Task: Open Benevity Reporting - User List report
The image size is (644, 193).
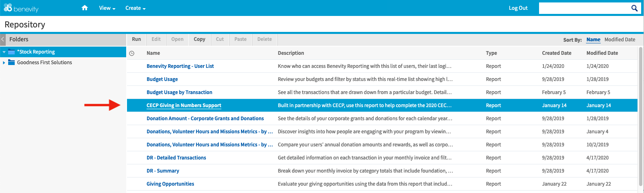Action: pos(180,66)
